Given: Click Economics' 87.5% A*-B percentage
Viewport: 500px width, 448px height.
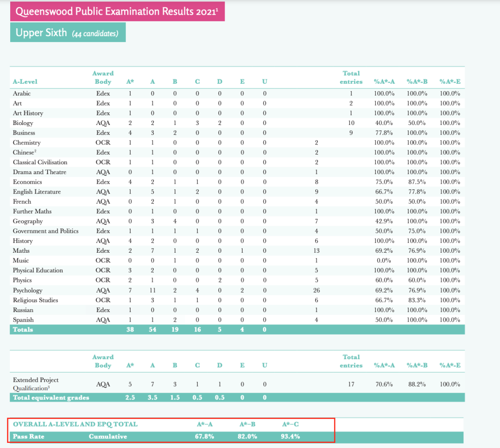Looking at the screenshot, I should tap(417, 182).
